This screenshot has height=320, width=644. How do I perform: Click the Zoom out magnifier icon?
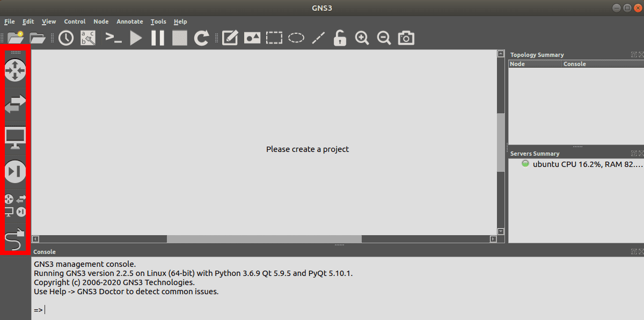coord(384,38)
